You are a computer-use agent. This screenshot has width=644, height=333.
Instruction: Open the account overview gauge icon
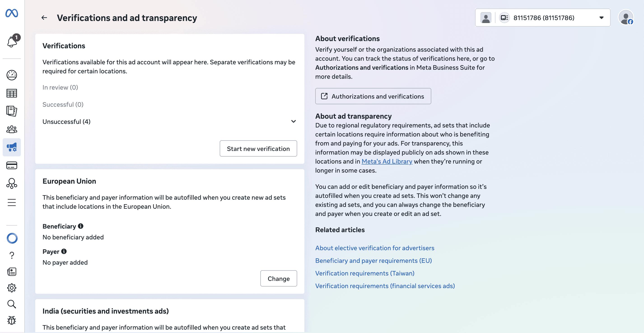pos(12,75)
